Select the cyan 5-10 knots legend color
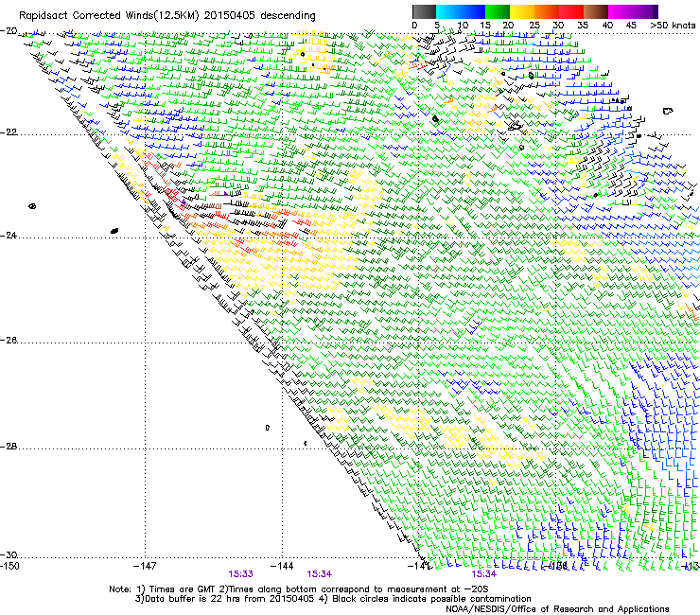 [448, 11]
